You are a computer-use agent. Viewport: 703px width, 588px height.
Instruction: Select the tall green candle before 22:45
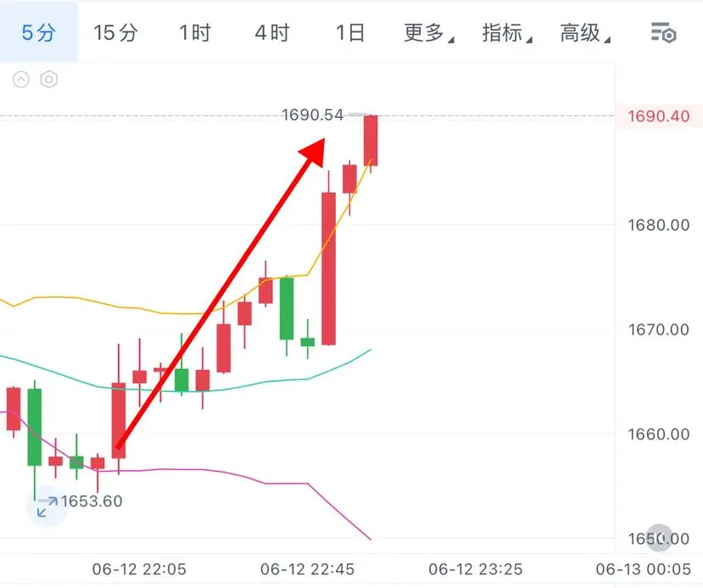click(x=287, y=309)
